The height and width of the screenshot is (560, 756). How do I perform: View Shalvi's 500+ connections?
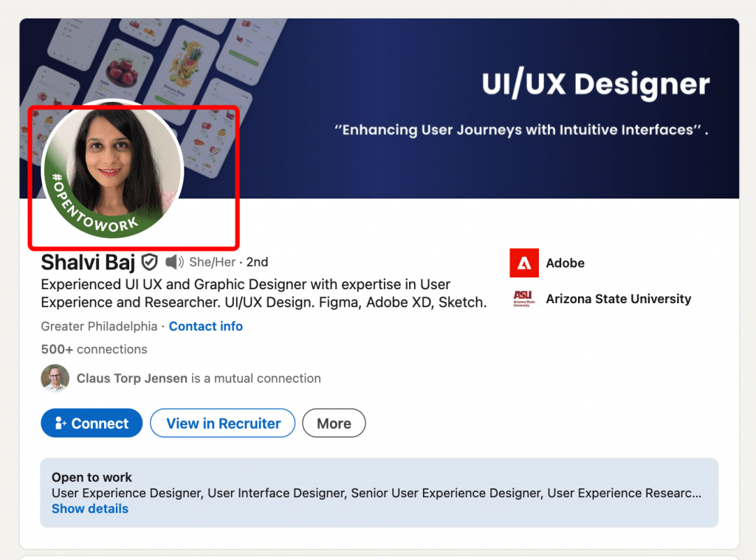coord(94,349)
